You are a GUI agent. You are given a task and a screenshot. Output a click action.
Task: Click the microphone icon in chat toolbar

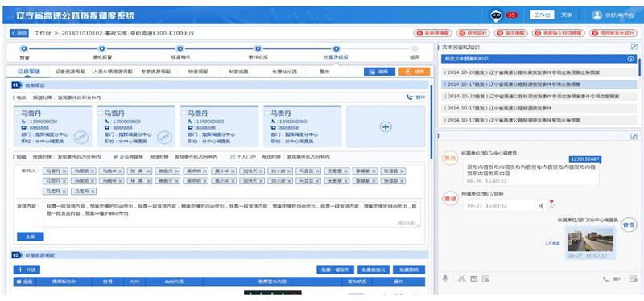coord(445,278)
